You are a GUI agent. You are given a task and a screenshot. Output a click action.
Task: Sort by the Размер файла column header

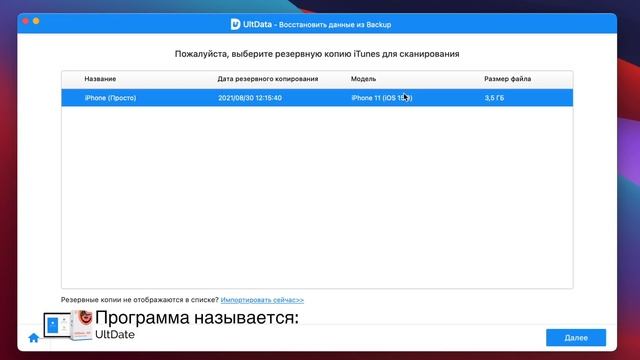(507, 79)
